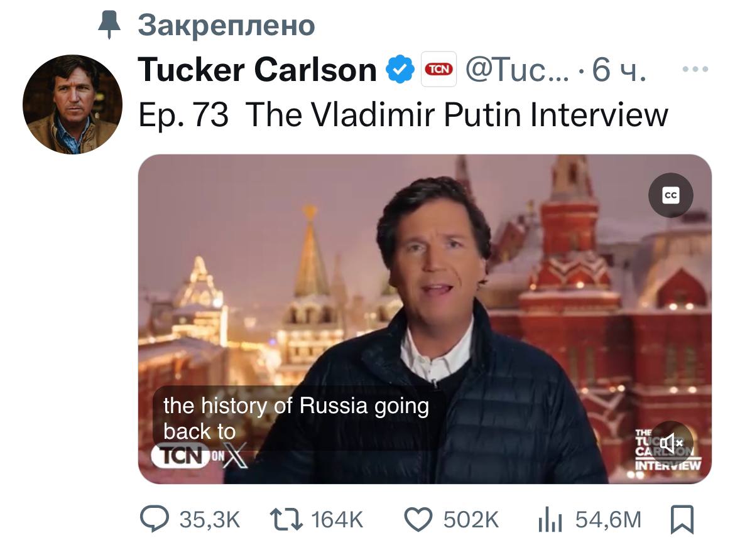Click the TCN on X logo in video

pyautogui.click(x=200, y=456)
